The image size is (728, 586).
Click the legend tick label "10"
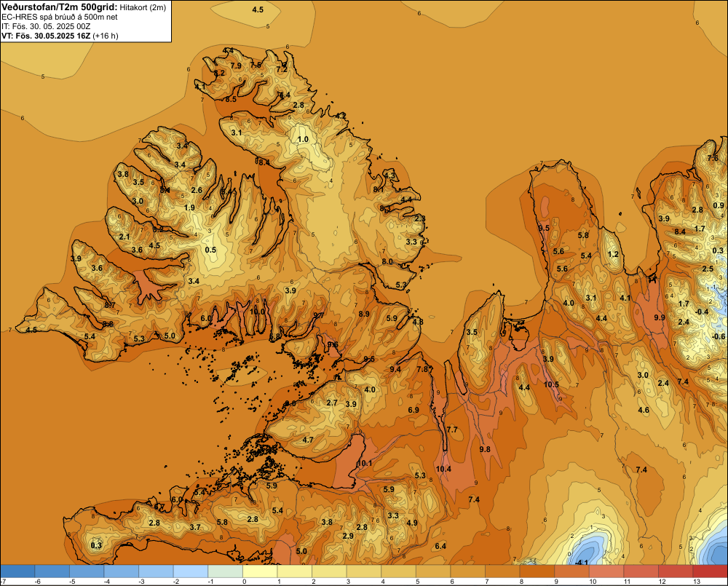tap(593, 582)
